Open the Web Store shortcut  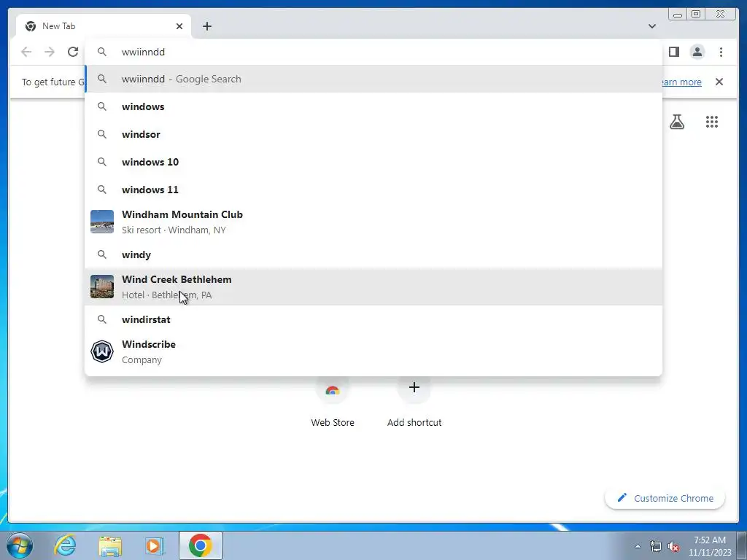point(333,402)
